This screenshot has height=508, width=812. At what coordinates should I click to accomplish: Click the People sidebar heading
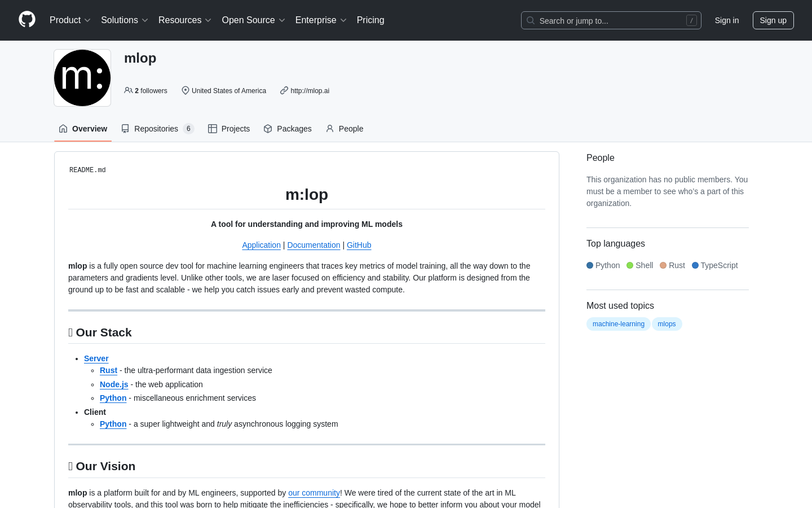click(601, 158)
